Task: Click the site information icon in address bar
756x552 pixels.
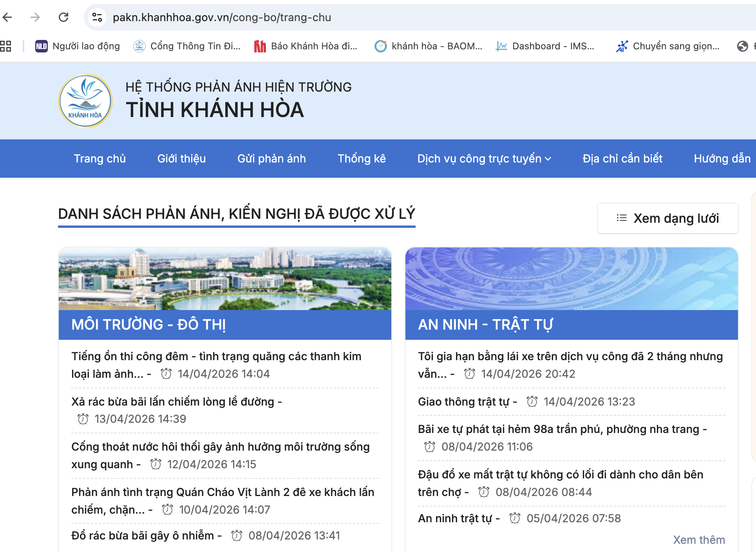Action: [x=97, y=17]
